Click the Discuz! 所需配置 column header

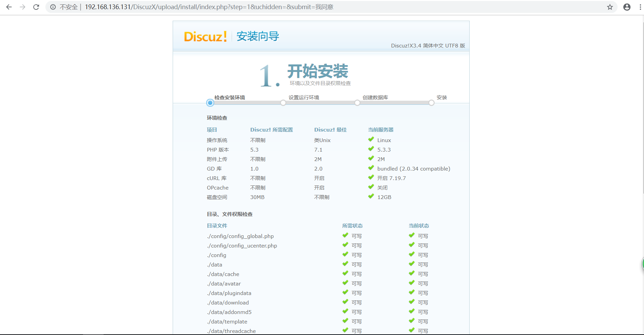(272, 130)
